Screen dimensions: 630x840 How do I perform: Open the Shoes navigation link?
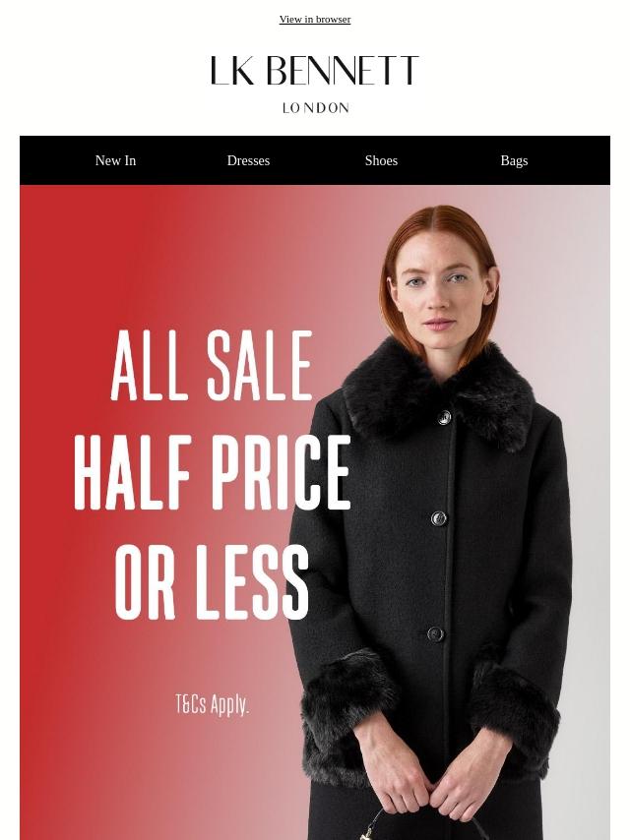point(381,160)
